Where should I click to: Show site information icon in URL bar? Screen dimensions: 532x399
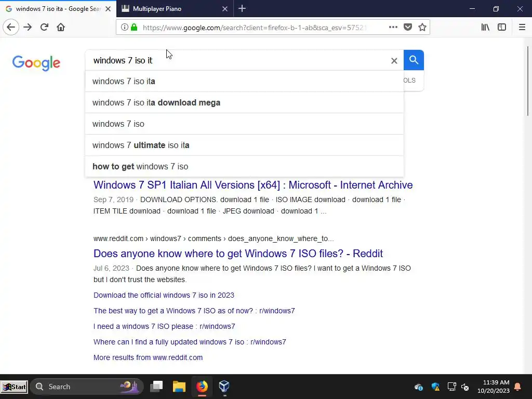coord(125,27)
